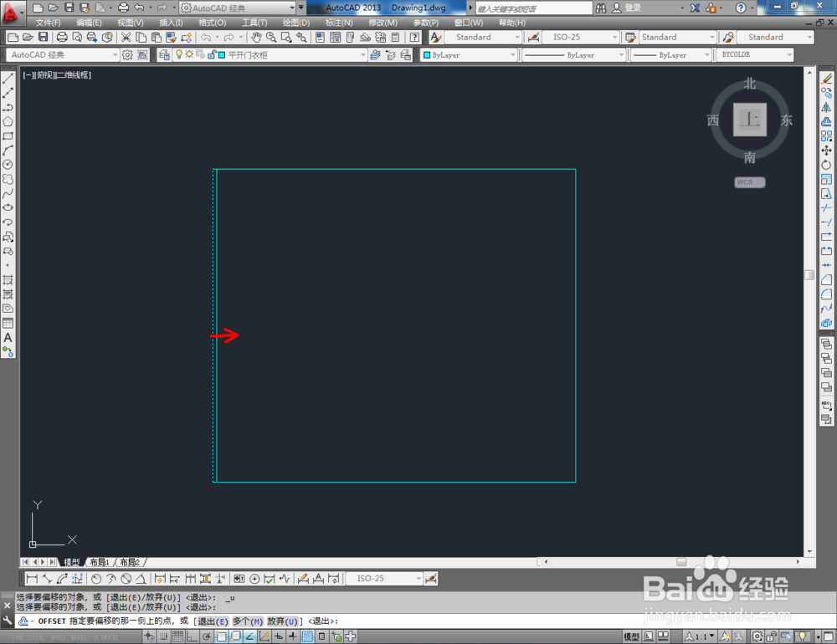Toggle Object Snap in status bar
The width and height of the screenshot is (837, 644).
pyautogui.click(x=220, y=636)
